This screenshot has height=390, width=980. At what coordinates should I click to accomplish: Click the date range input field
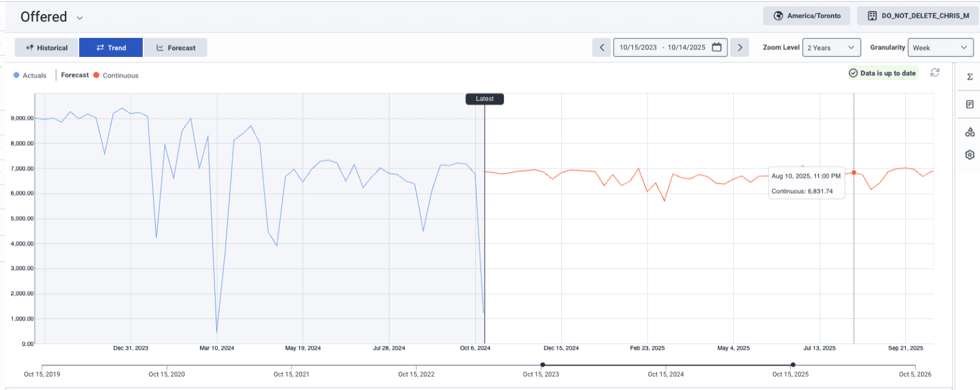point(662,47)
